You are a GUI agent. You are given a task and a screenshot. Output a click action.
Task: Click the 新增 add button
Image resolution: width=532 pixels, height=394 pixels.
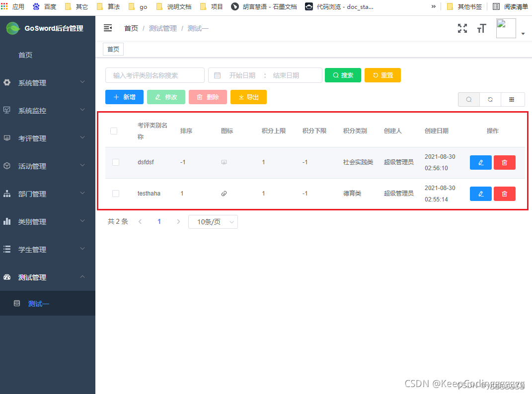124,97
